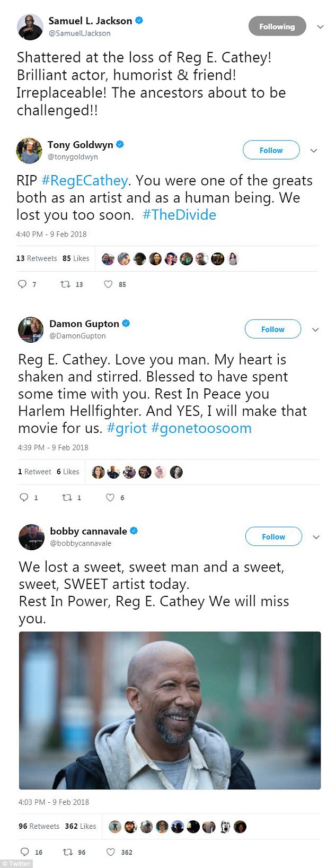Viewport: 336px width, 868px height.
Task: Retweet bobby cannavale's tweet
Action: click(x=68, y=852)
